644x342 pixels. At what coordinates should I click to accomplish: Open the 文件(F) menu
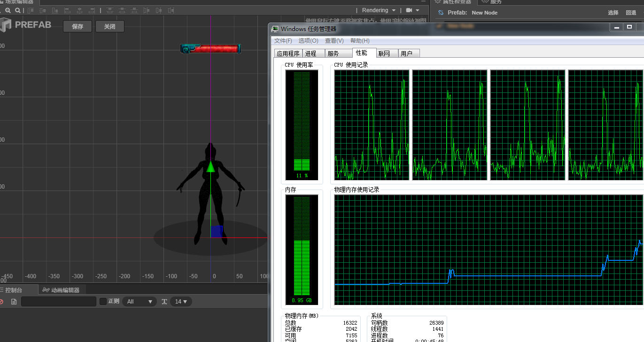click(283, 41)
